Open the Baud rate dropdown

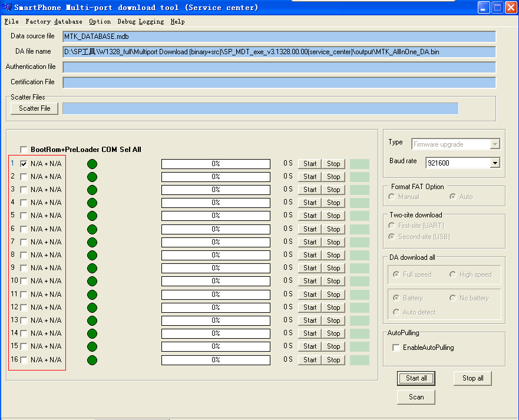point(495,163)
